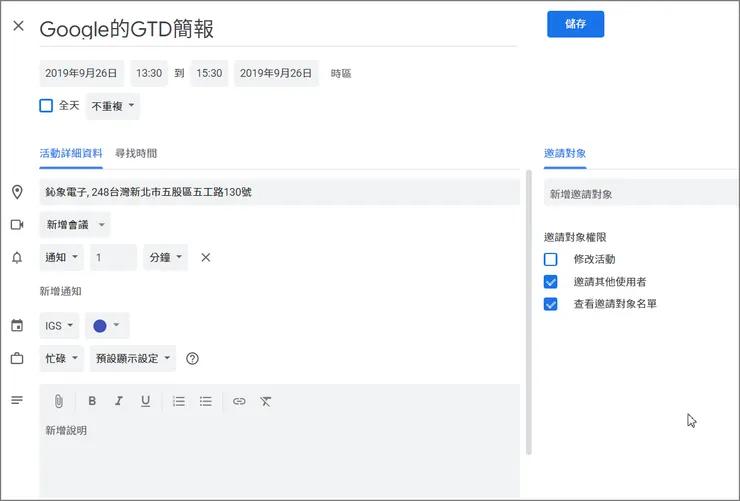
Task: Click the 儲存 save button
Action: tap(575, 24)
